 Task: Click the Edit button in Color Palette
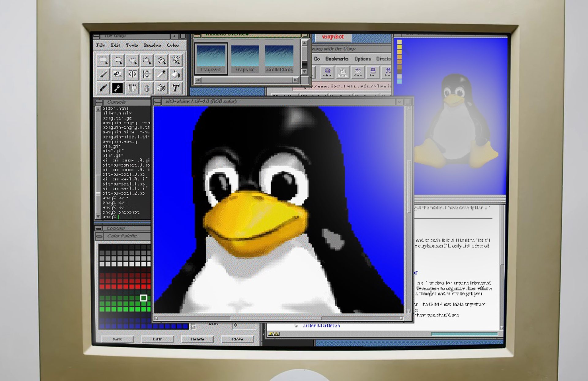157,339
